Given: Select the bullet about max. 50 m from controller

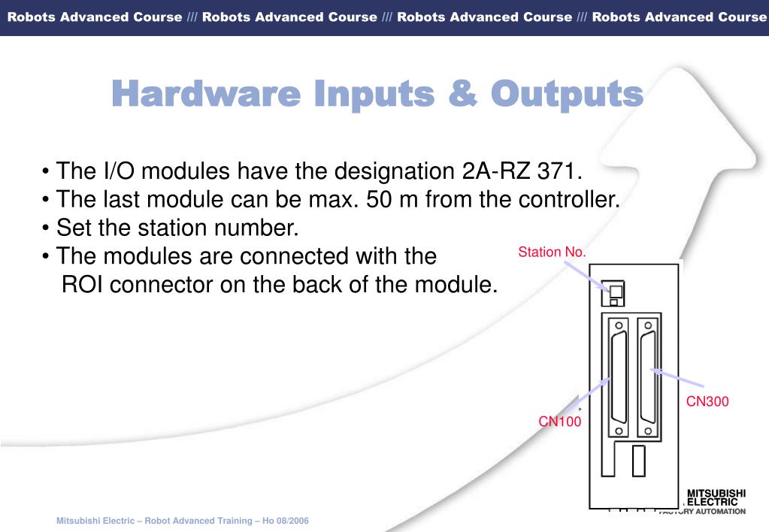Looking at the screenshot, I should [x=331, y=200].
